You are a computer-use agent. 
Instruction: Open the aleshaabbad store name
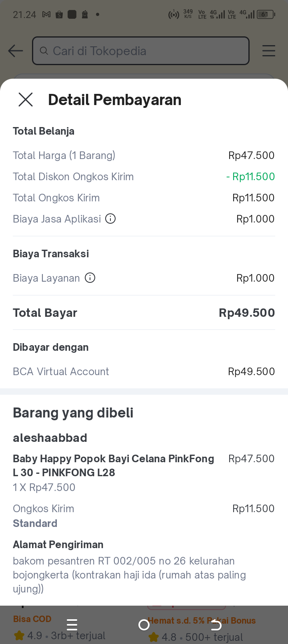coord(50,438)
